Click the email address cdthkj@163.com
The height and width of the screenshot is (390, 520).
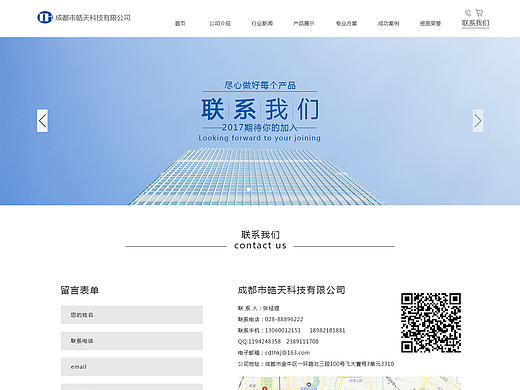pyautogui.click(x=287, y=353)
